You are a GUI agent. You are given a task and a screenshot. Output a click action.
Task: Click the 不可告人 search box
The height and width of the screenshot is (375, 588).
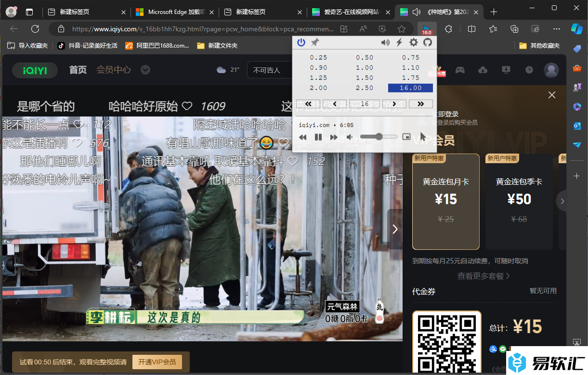click(x=270, y=70)
